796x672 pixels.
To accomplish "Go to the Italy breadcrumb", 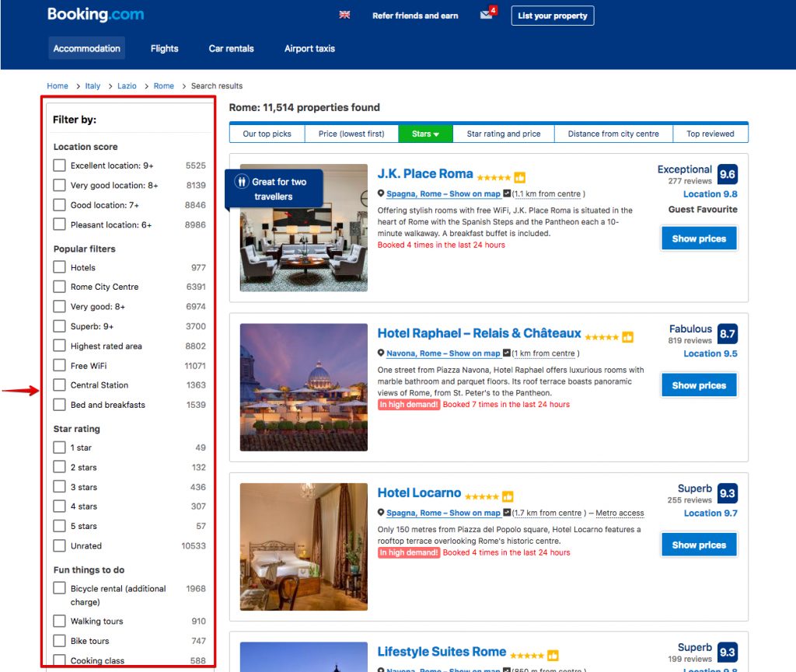I will 93,86.
